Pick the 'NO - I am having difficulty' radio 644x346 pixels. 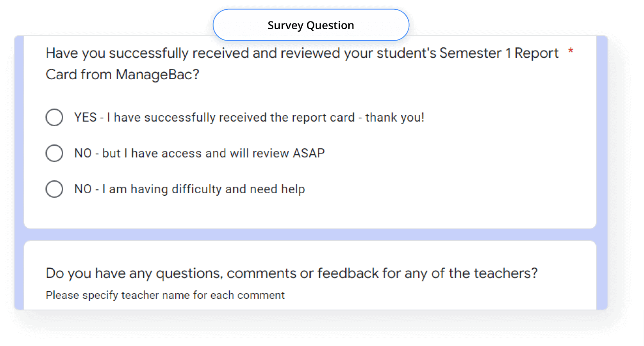point(54,189)
